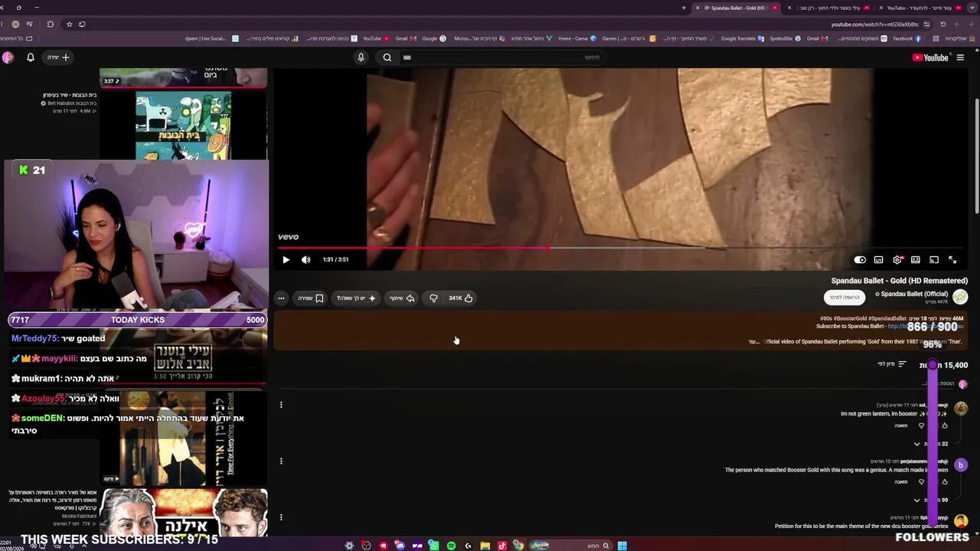This screenshot has width=980, height=551.
Task: Open the YouTube hamburger guide menu
Action: coord(960,57)
